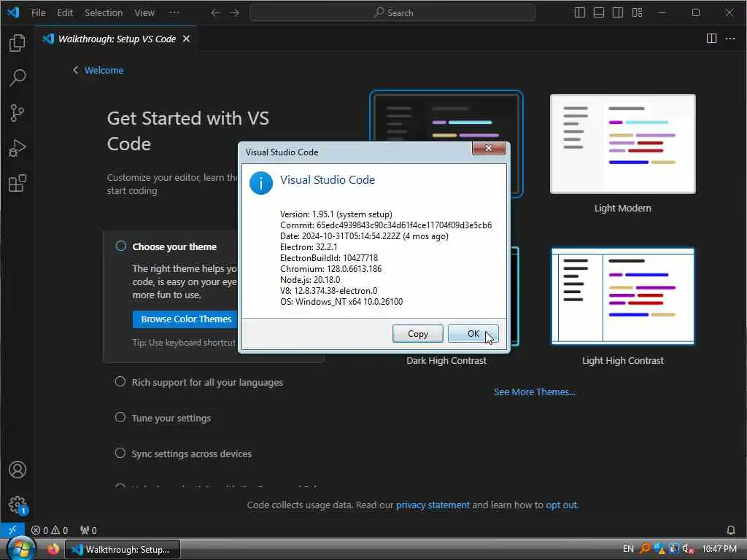Choose the Light Modern theme preview
This screenshot has height=560, width=747.
[x=623, y=144]
